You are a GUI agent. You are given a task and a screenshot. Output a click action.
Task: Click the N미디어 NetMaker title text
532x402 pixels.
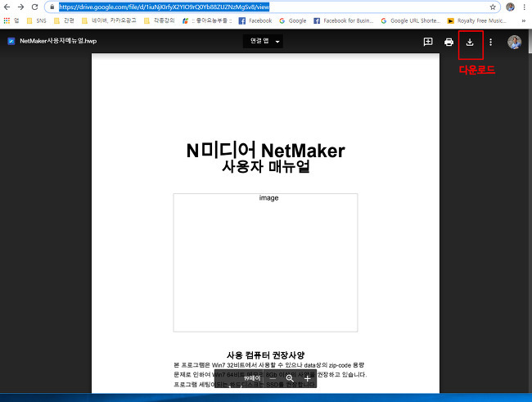[x=266, y=151]
